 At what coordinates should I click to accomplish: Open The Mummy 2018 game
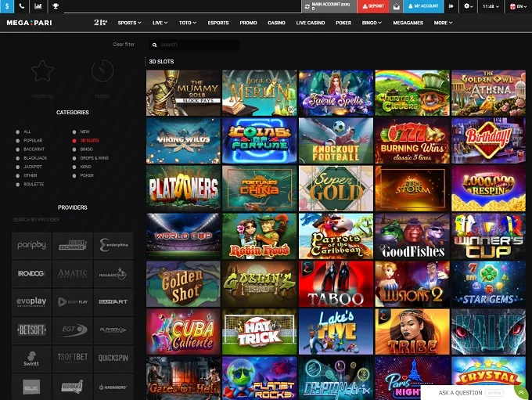coord(183,93)
